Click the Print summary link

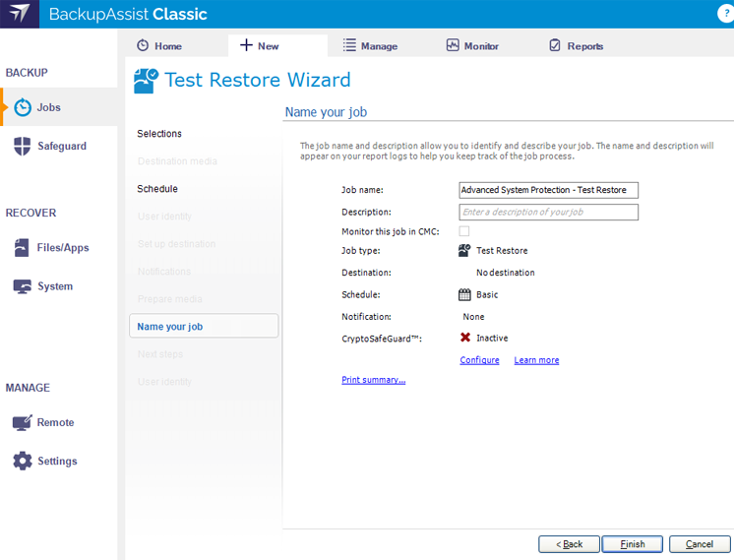click(374, 380)
